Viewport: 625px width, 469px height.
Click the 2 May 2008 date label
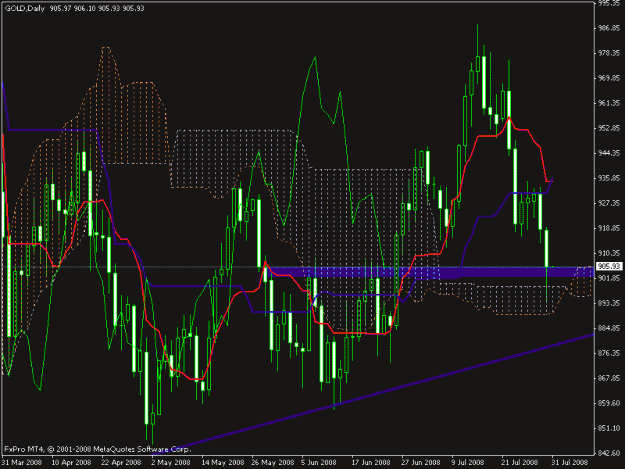[x=171, y=463]
